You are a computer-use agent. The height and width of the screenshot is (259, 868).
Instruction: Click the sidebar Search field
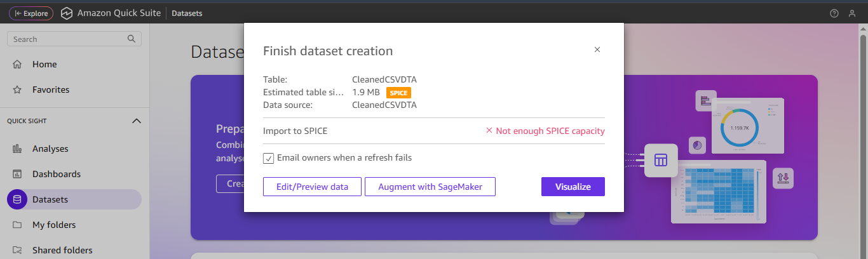pos(74,39)
